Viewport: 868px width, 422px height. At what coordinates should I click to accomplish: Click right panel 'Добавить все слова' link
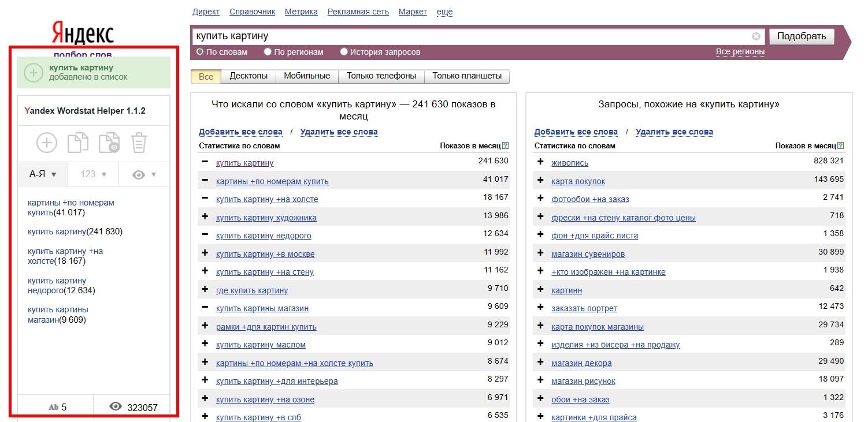click(576, 132)
